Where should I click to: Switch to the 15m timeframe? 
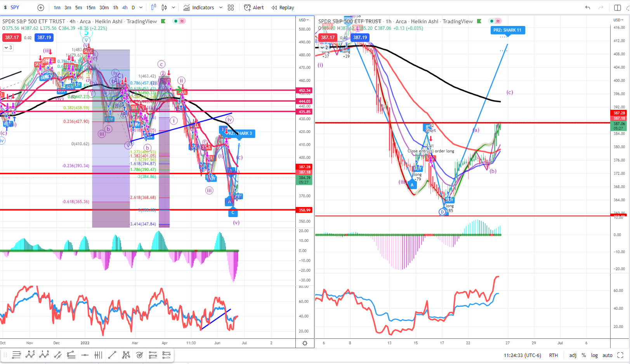91,7
